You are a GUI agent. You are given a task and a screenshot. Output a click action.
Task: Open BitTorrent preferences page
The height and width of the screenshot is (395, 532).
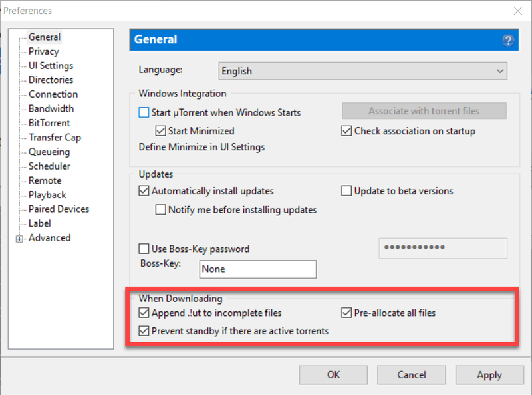coord(49,123)
